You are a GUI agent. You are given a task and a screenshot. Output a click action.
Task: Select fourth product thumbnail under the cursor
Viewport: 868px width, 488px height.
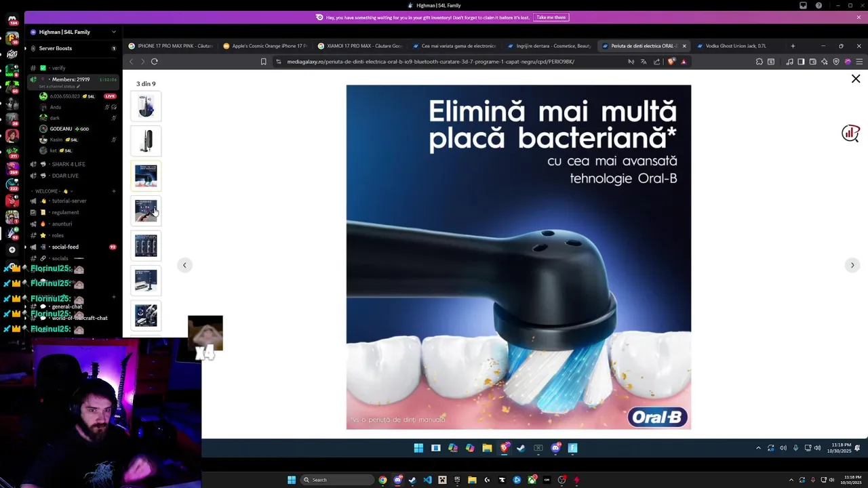pyautogui.click(x=146, y=211)
